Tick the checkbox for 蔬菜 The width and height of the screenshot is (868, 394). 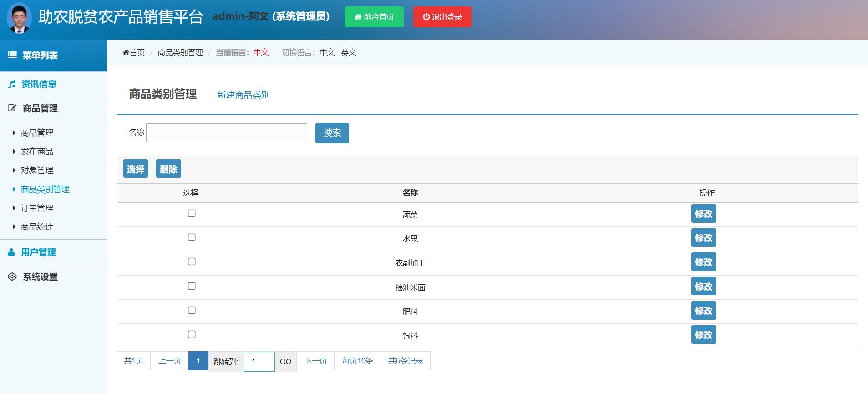pyautogui.click(x=192, y=213)
